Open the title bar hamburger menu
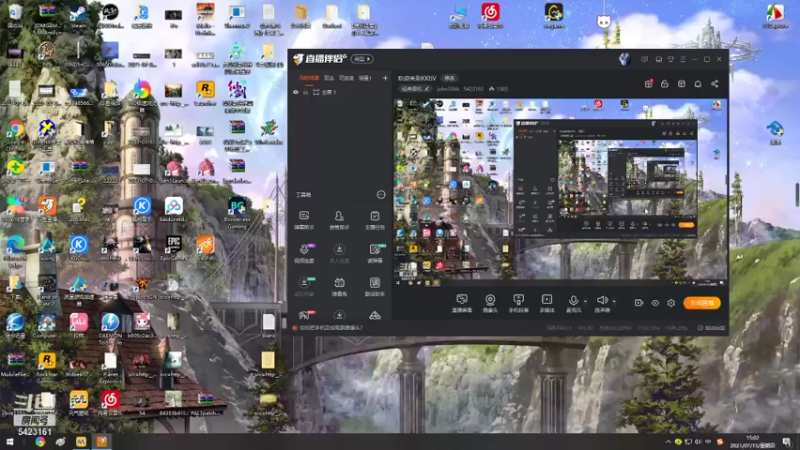The width and height of the screenshot is (800, 450). 683,59
